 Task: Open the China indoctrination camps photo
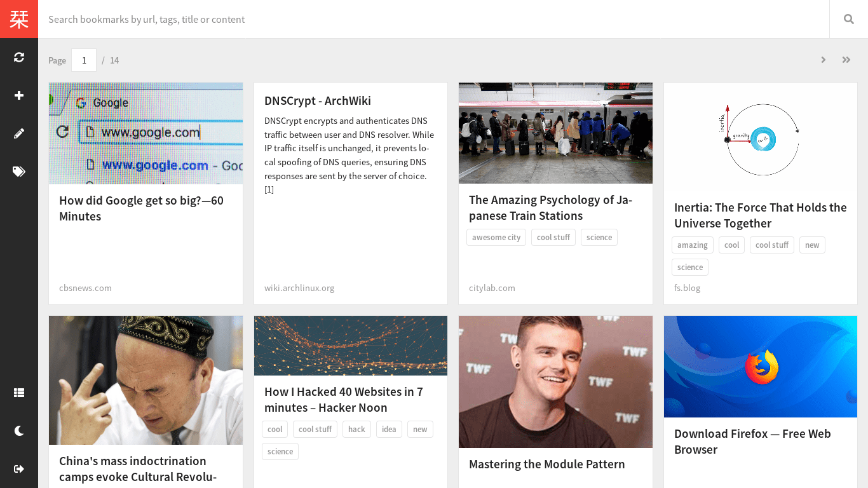[x=146, y=381]
